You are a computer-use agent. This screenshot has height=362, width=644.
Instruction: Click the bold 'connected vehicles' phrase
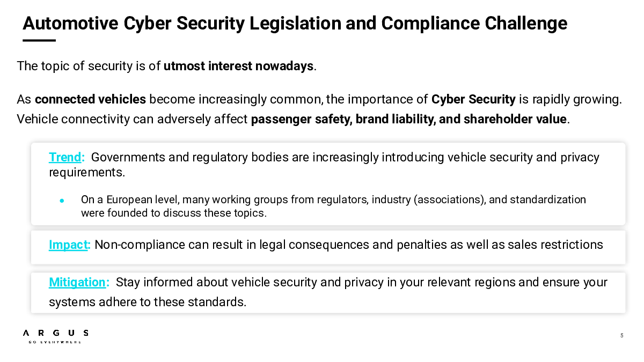[90, 99]
